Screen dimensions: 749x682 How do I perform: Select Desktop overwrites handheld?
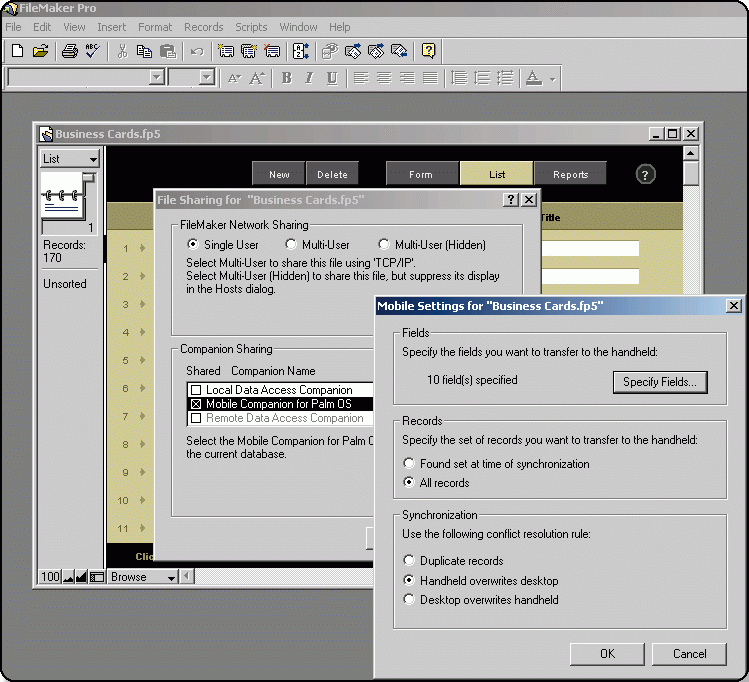[x=408, y=599]
